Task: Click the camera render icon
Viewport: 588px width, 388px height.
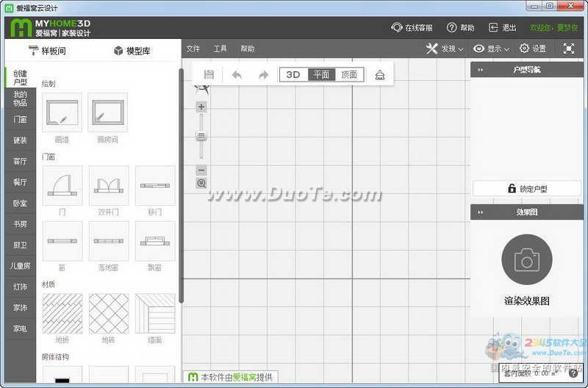Action: click(527, 259)
